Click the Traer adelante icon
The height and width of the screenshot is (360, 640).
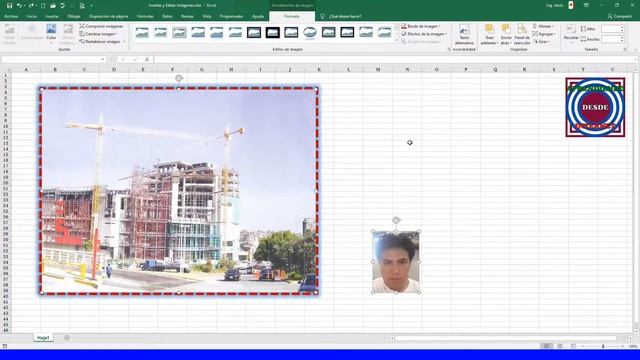489,29
